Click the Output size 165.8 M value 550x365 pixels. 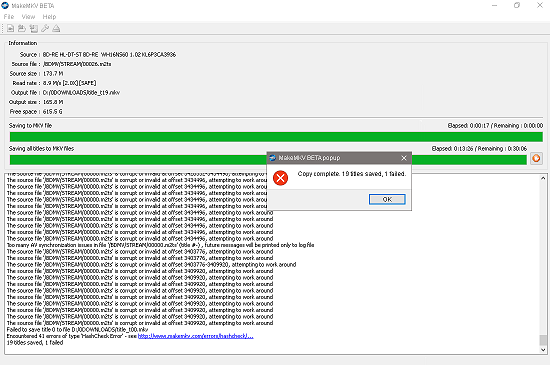[53, 102]
